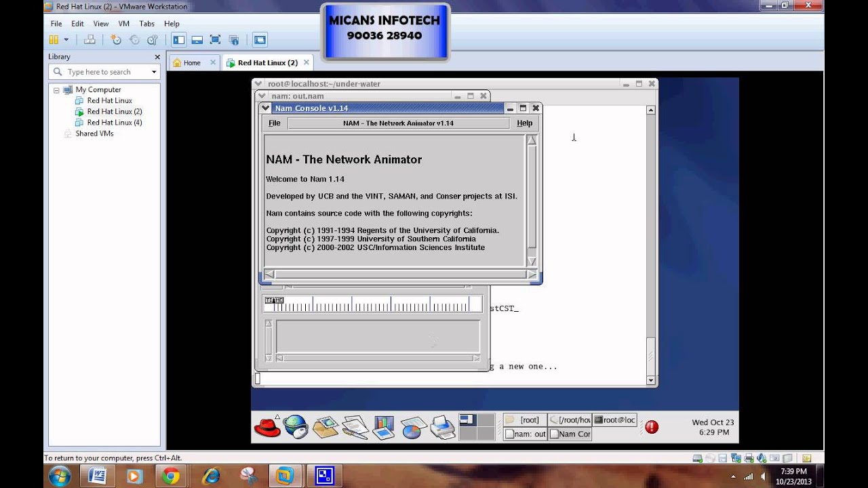The height and width of the screenshot is (488, 868).
Task: Switch to the [root] taskbar window button
Action: click(x=525, y=420)
